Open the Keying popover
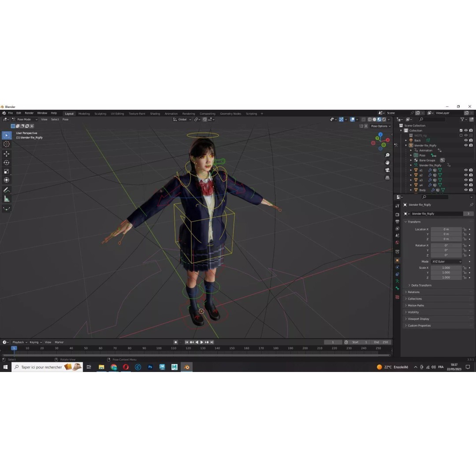476x476 pixels. click(x=36, y=342)
